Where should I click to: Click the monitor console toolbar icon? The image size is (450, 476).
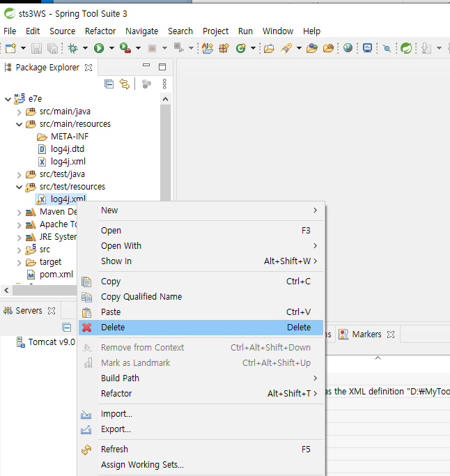[x=367, y=48]
